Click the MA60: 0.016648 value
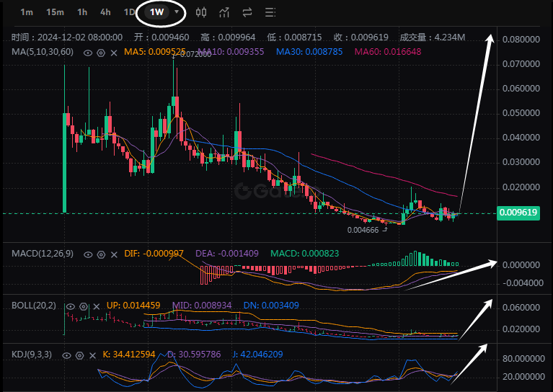This screenshot has height=392, width=553. point(388,52)
